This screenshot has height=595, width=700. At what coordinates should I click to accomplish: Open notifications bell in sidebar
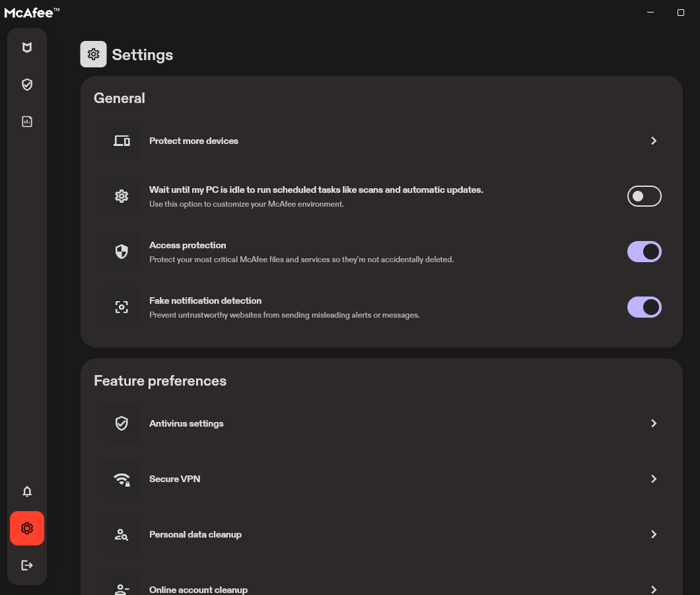click(27, 491)
